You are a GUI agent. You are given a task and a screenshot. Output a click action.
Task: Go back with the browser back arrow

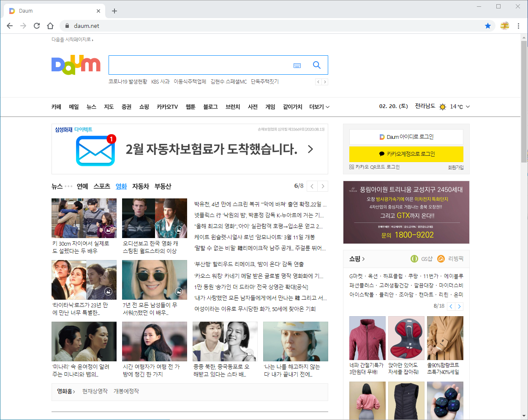[10, 26]
